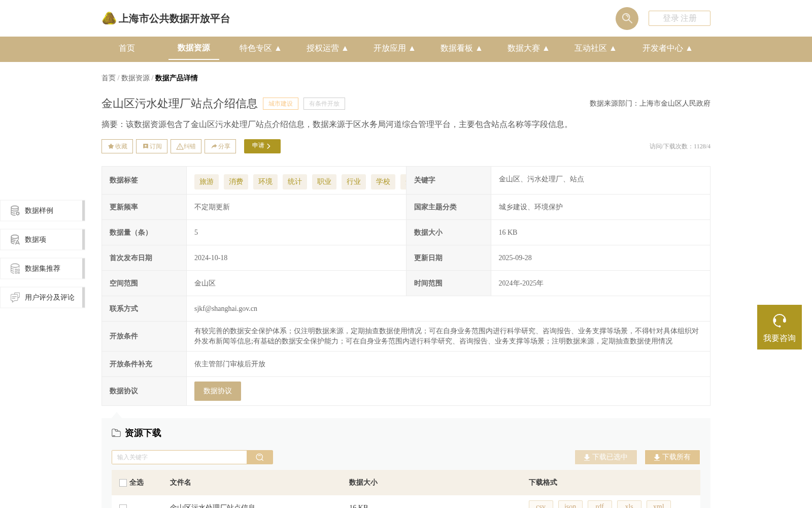Open 数据样例 in side panel
Screen dimensions: 812x508
pyautogui.click(x=42, y=210)
